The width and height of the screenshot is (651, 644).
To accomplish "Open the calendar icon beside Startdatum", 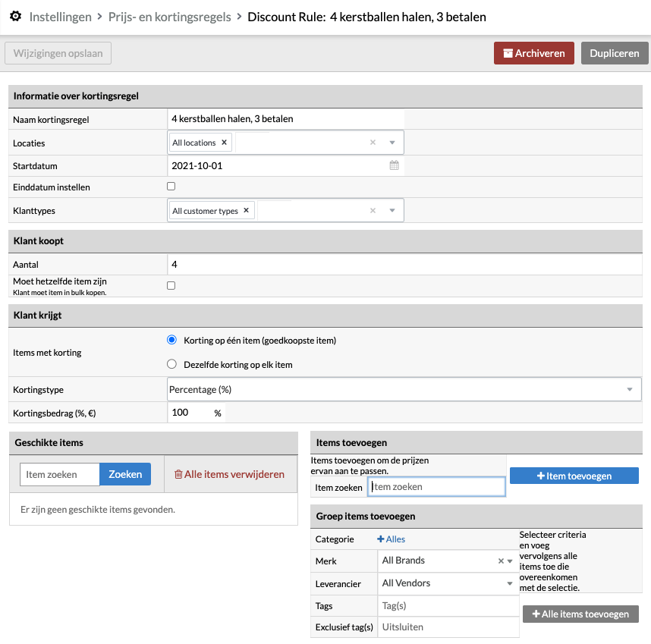I will [394, 165].
